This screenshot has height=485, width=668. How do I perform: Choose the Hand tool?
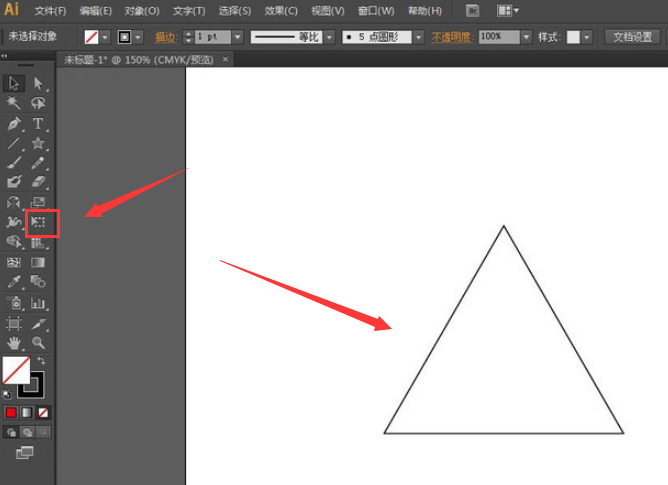click(14, 343)
